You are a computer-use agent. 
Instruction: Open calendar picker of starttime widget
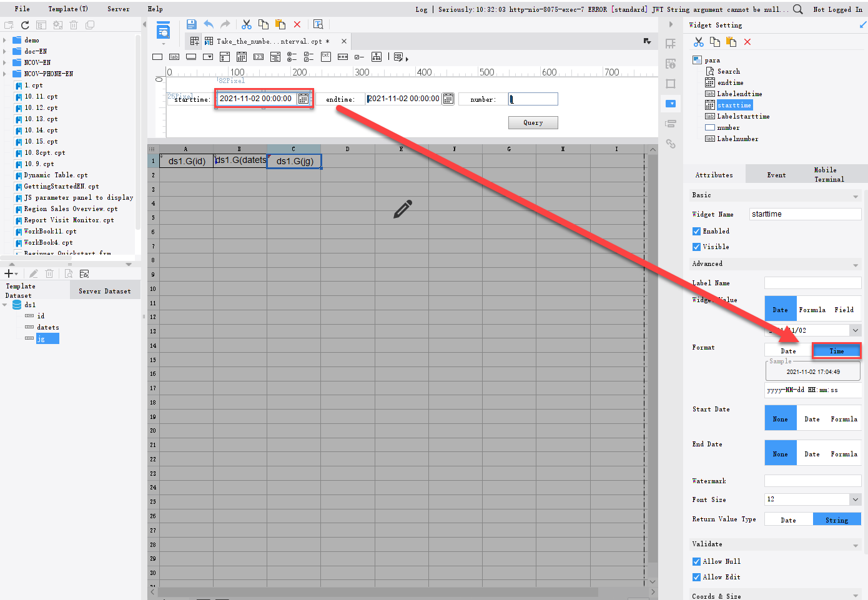click(303, 99)
